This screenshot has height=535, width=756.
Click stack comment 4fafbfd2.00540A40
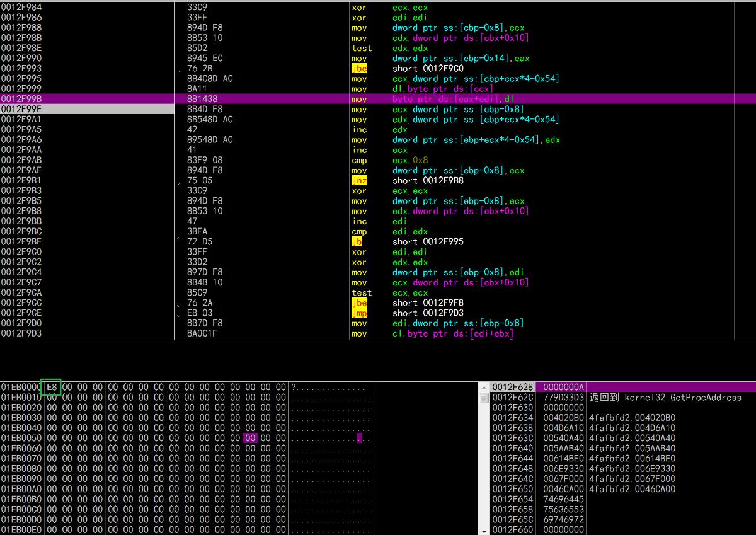(633, 438)
